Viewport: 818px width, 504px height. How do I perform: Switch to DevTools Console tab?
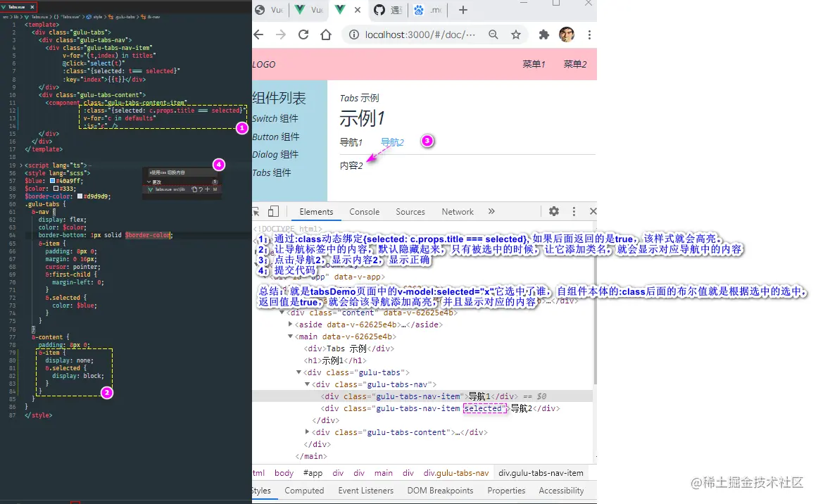pos(364,212)
